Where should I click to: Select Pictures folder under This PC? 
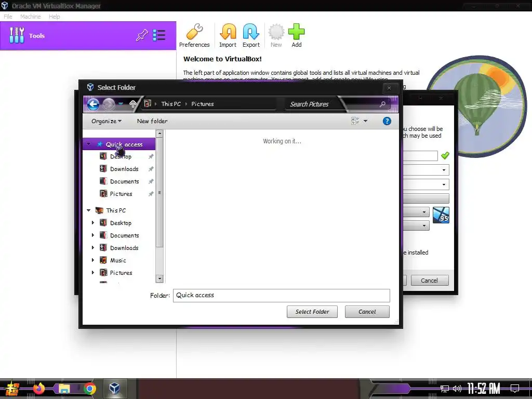121,273
